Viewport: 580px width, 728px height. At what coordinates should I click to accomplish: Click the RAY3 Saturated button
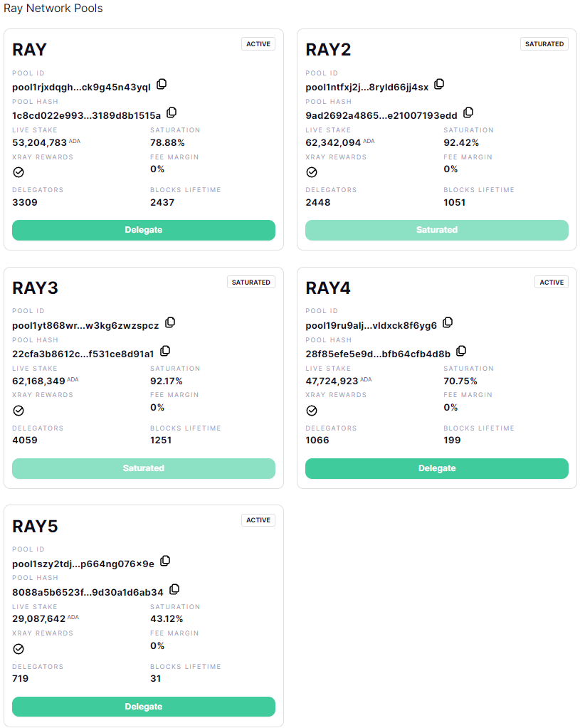(x=144, y=468)
